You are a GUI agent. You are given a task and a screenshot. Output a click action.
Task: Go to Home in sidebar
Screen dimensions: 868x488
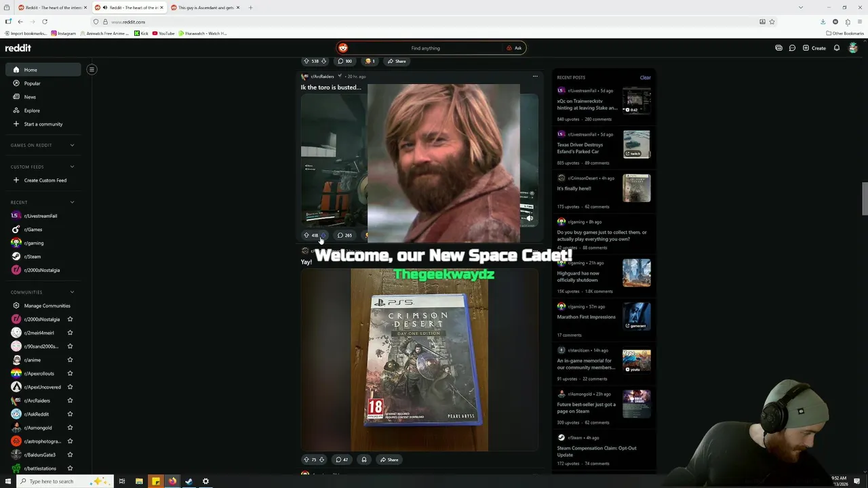[x=43, y=70]
